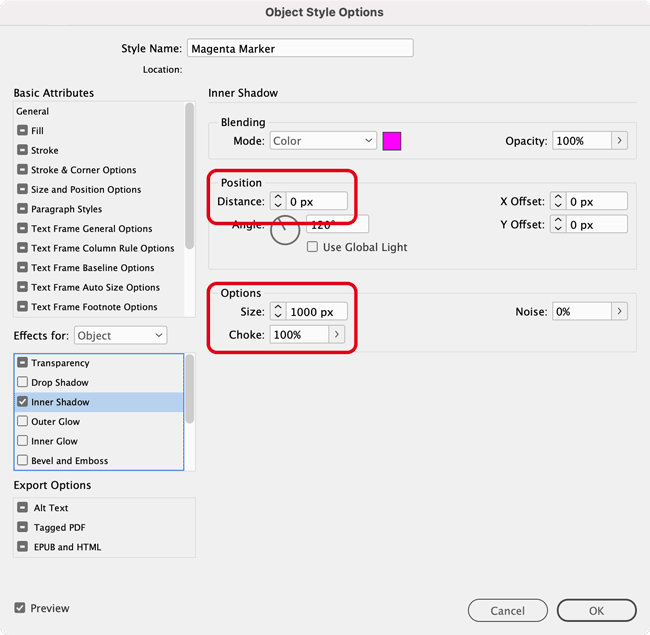Toggle the Preview checkbox

[x=19, y=608]
